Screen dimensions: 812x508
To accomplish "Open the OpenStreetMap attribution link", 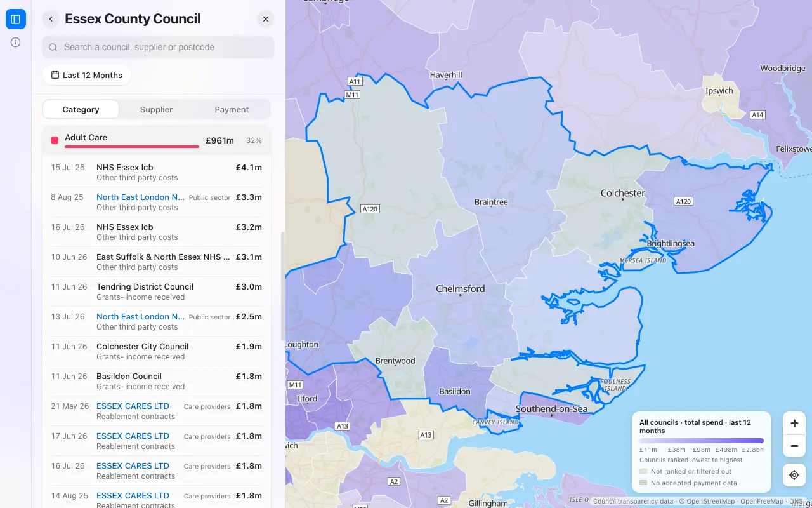I will point(710,502).
